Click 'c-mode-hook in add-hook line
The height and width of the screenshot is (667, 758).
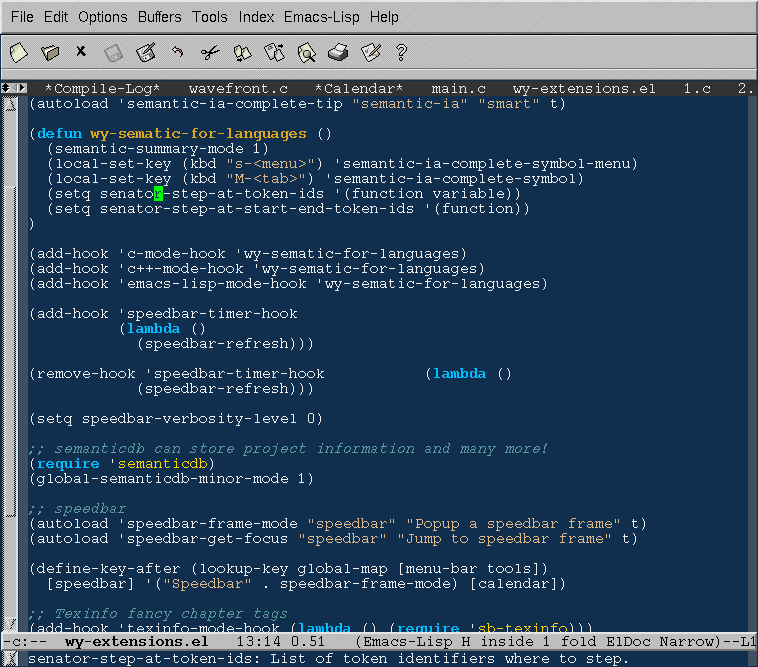click(172, 254)
